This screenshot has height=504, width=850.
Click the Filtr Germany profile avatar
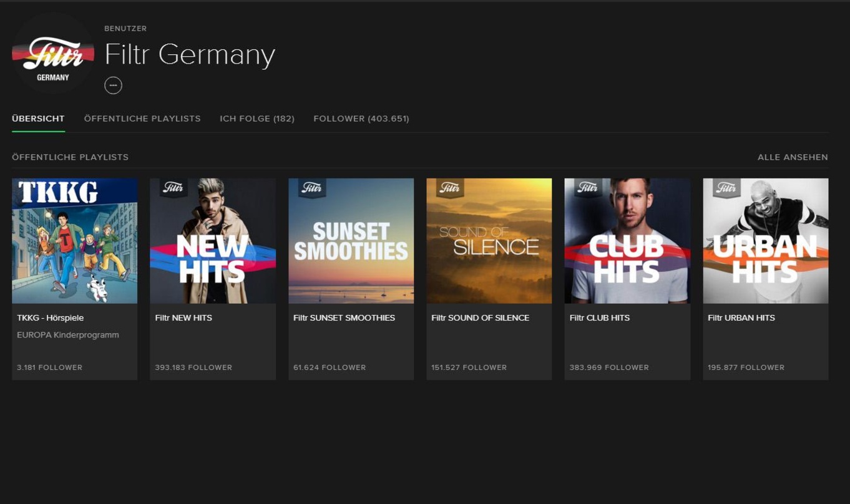point(53,54)
